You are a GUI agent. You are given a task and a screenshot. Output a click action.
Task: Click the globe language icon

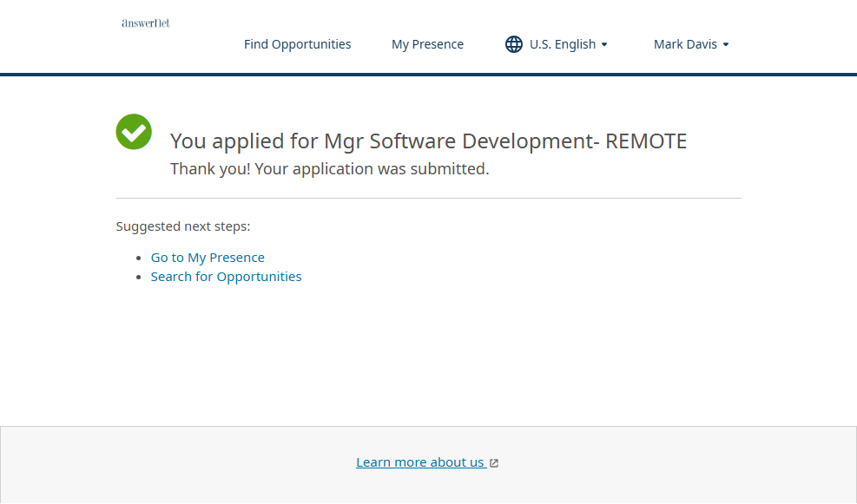pos(514,44)
